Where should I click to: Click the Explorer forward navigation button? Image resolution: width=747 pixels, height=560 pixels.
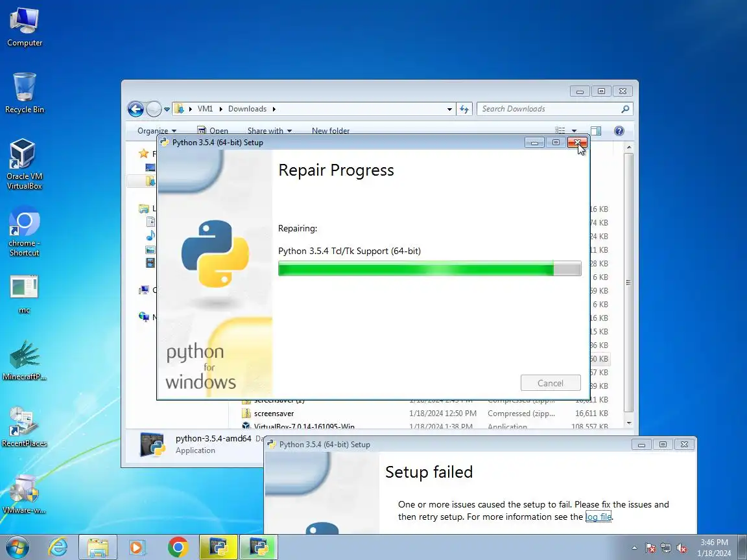pos(154,109)
